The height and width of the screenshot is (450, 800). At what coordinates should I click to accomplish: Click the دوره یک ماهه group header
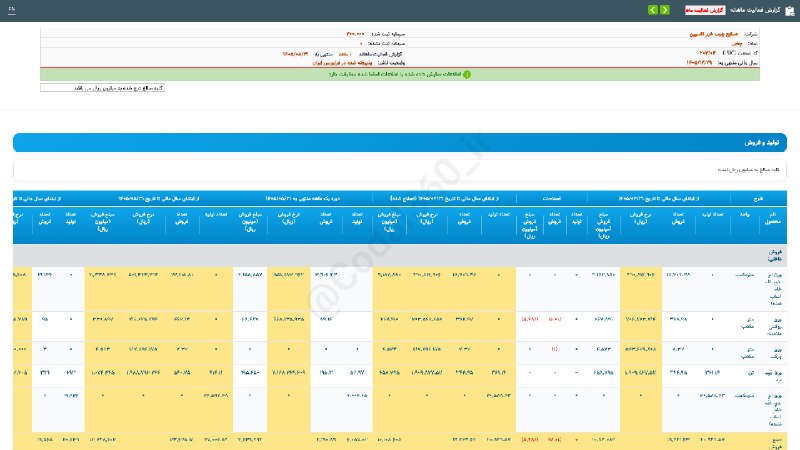coord(303,198)
